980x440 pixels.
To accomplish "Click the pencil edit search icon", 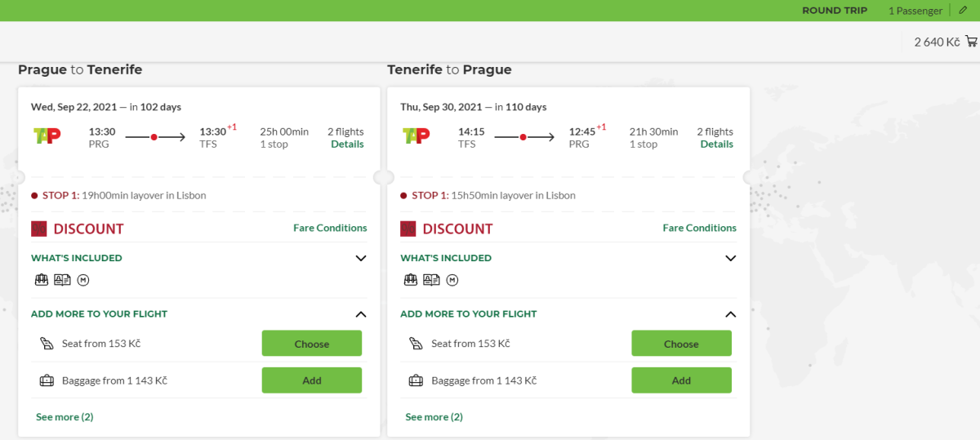I will [x=963, y=11].
